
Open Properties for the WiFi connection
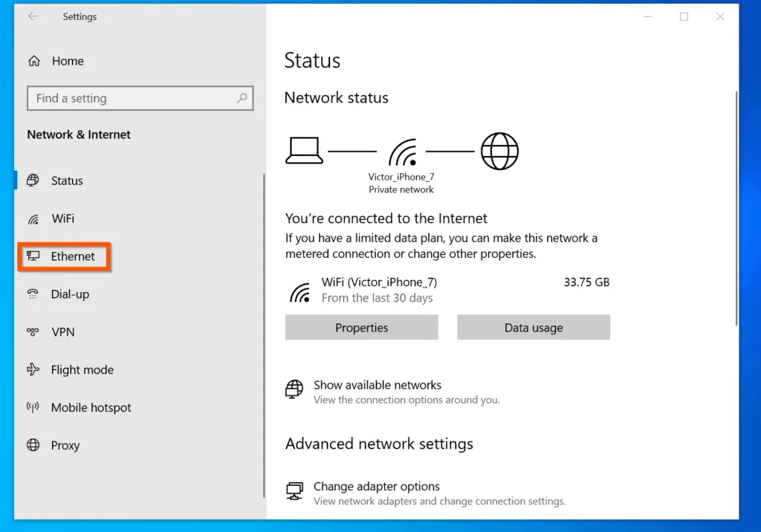click(x=361, y=327)
